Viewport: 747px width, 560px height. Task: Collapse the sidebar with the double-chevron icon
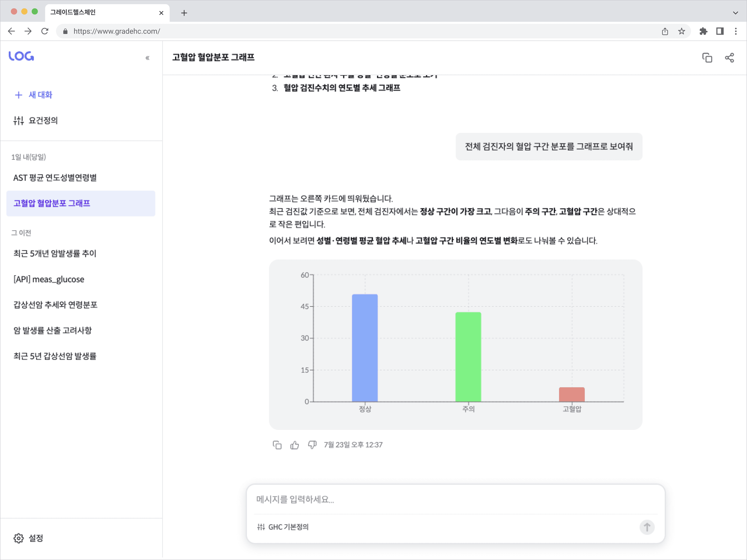147,58
